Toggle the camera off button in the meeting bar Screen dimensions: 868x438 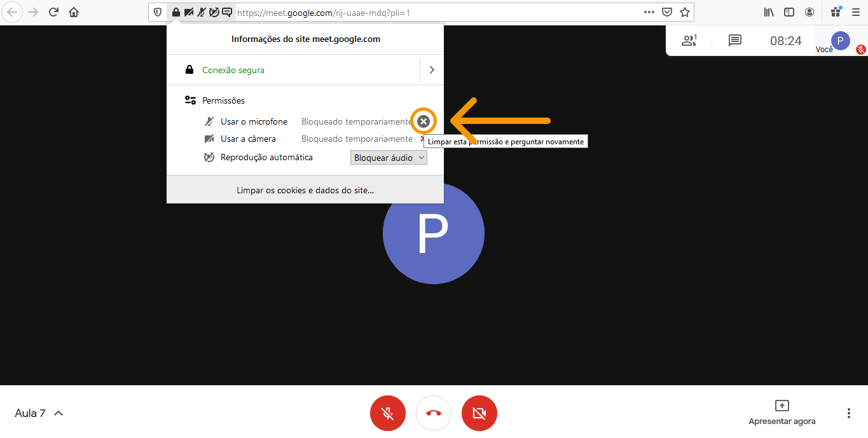[x=479, y=413]
